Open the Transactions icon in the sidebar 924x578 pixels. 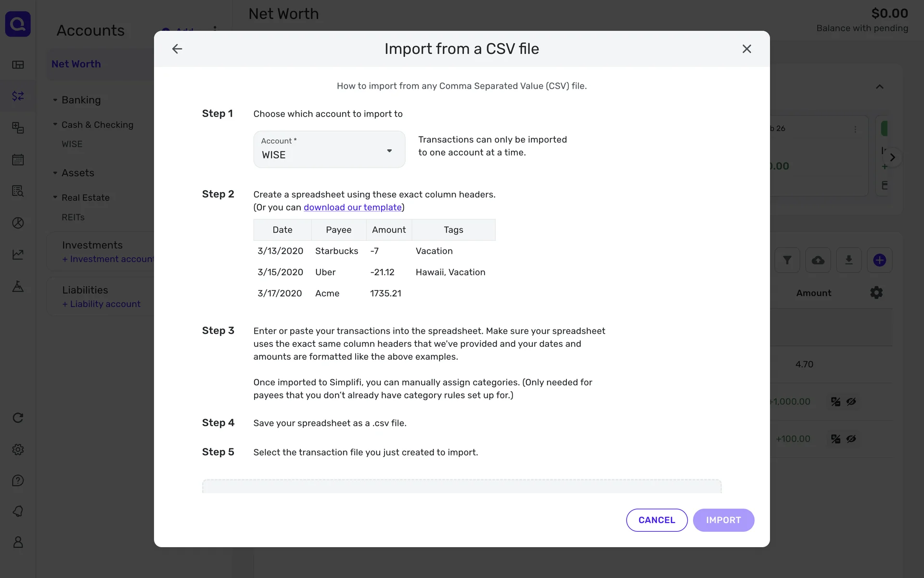point(18,96)
